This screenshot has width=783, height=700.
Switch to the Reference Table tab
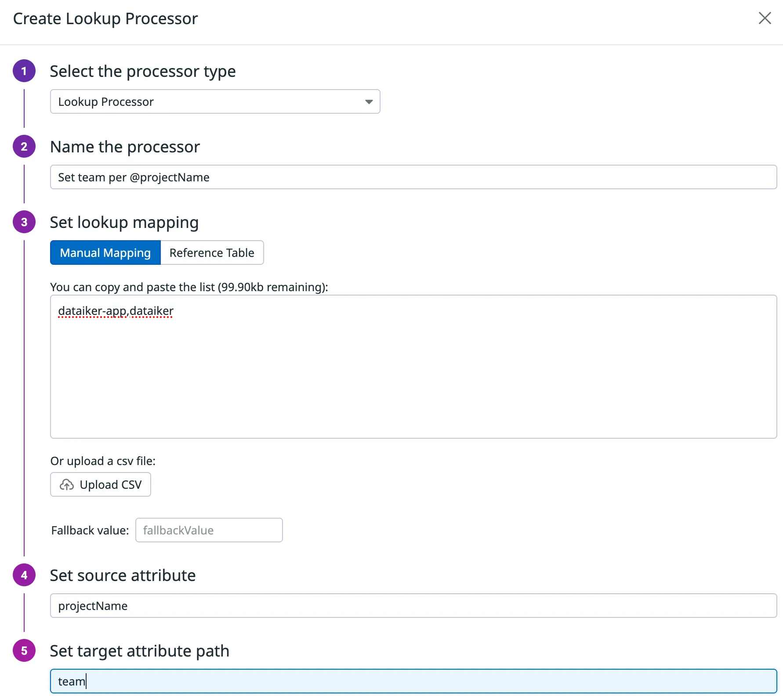point(212,253)
